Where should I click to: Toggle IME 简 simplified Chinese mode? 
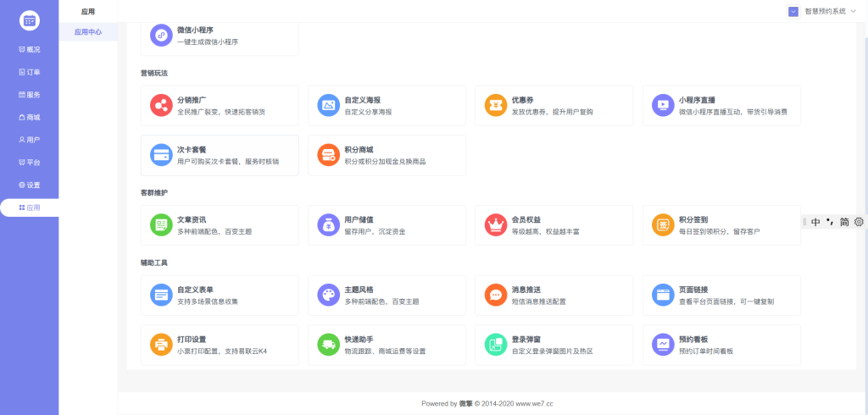(x=844, y=222)
